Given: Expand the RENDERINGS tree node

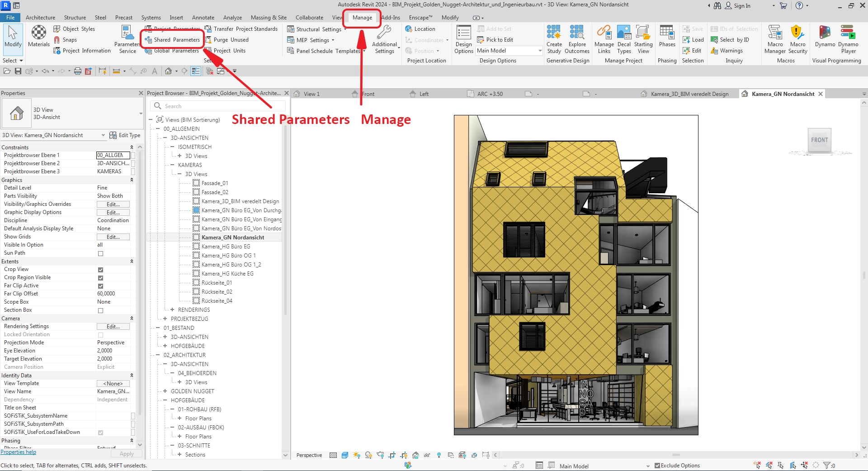Looking at the screenshot, I should coord(172,310).
